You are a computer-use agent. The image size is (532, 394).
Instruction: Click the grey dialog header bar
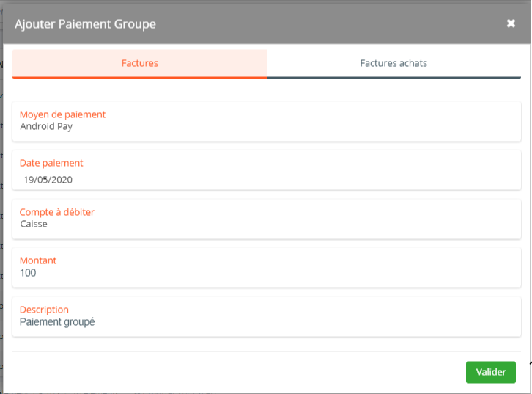pos(266,23)
